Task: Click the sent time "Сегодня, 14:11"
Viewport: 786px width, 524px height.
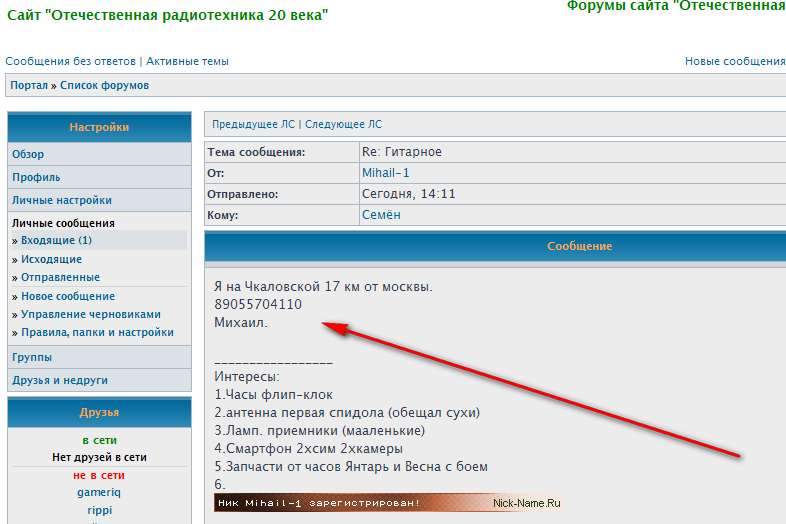Action: tap(409, 194)
